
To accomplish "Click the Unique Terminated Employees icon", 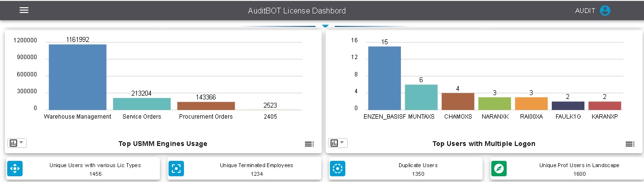I will 176,169.
